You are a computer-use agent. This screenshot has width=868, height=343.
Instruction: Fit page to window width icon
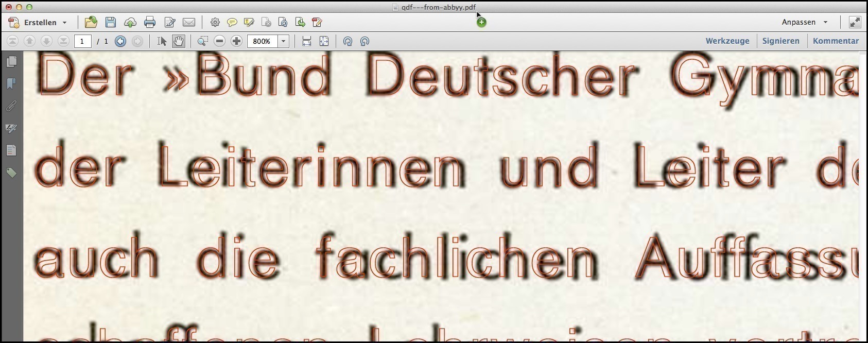[307, 41]
